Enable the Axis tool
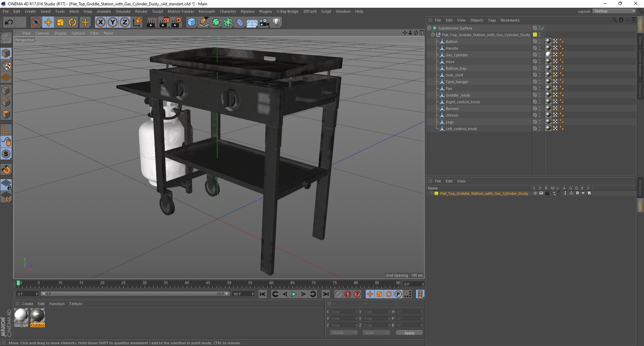This screenshot has height=346, width=644. pos(6,130)
